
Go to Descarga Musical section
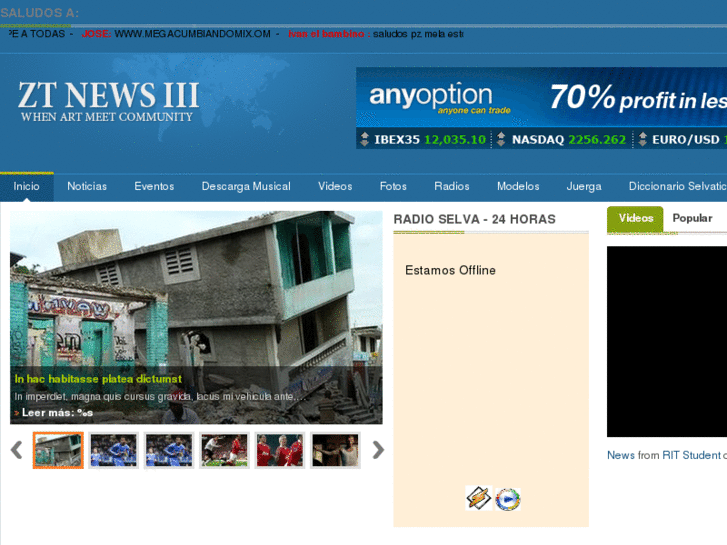(246, 187)
